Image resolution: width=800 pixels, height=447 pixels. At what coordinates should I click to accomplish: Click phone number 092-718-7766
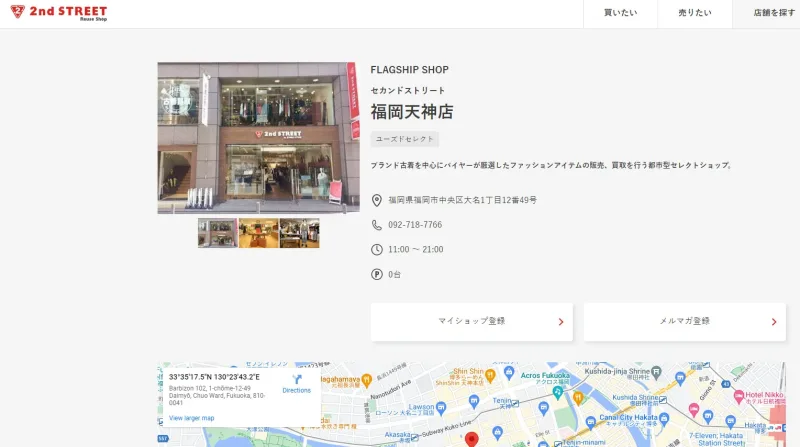point(415,225)
